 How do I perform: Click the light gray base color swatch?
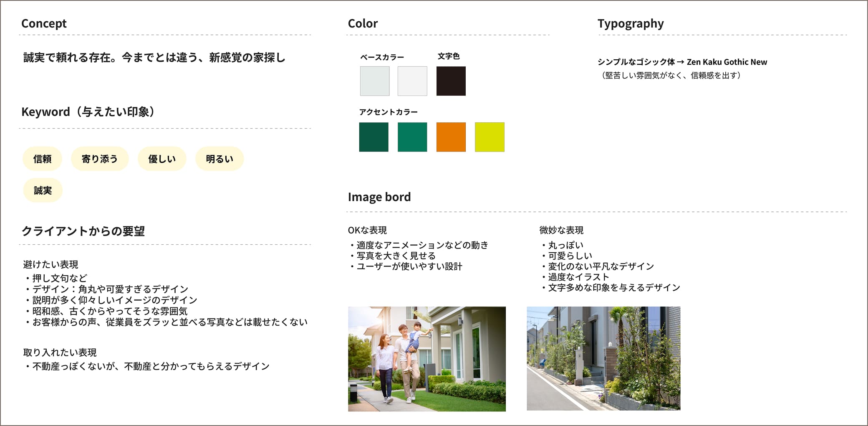pos(375,81)
